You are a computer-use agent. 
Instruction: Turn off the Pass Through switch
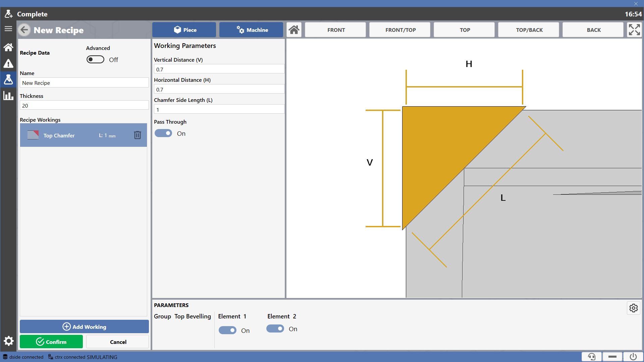point(163,133)
